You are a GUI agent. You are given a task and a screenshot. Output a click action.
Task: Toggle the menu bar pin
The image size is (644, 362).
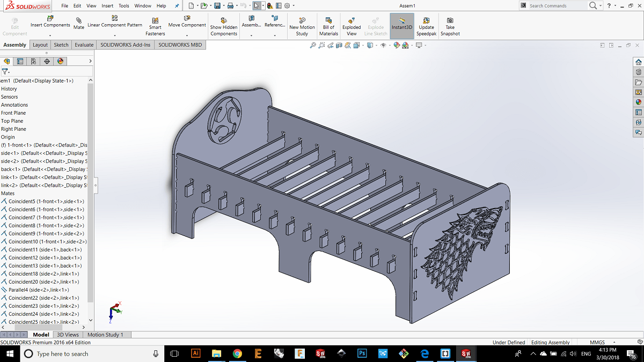pyautogui.click(x=178, y=6)
